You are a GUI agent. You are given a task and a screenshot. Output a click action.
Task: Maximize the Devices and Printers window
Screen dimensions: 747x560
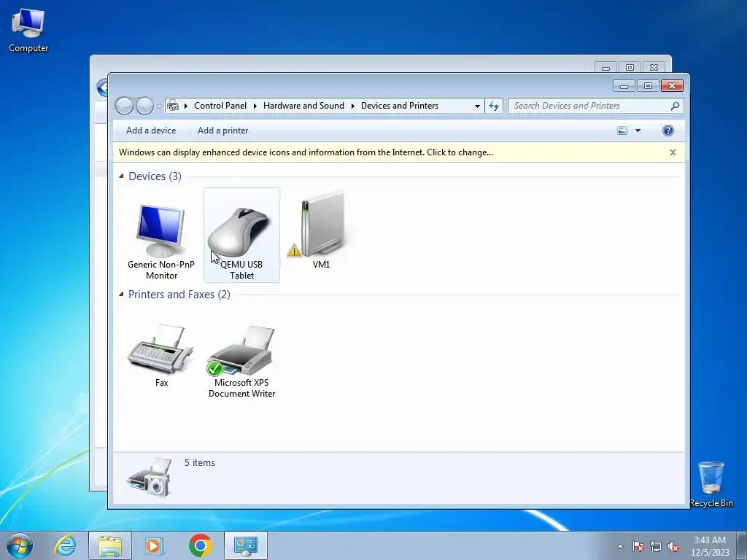648,86
